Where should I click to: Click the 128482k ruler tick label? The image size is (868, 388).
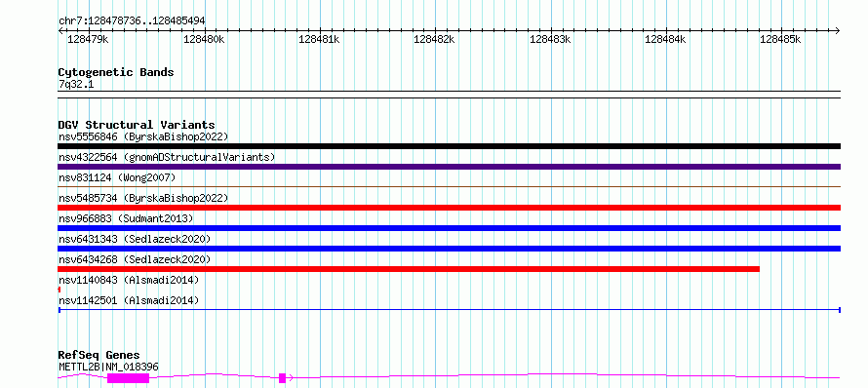pyautogui.click(x=435, y=39)
